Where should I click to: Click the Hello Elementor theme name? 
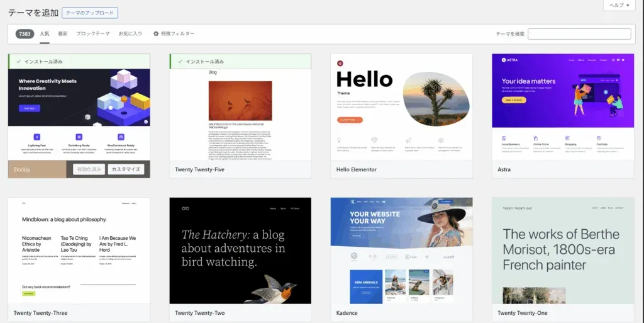356,169
